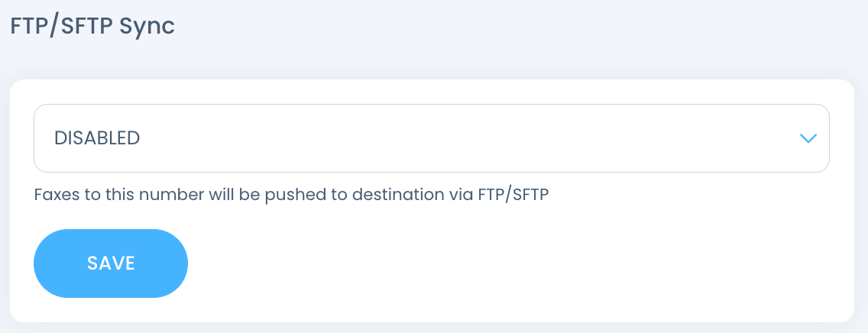868x333 pixels.
Task: Click the blue chevron arrow icon
Action: [x=808, y=138]
